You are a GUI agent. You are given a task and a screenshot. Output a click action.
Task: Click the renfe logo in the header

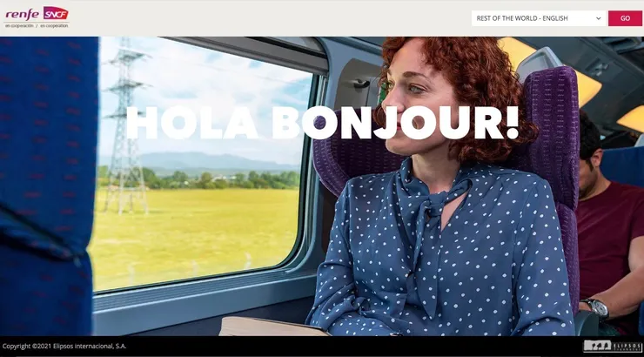(x=22, y=15)
